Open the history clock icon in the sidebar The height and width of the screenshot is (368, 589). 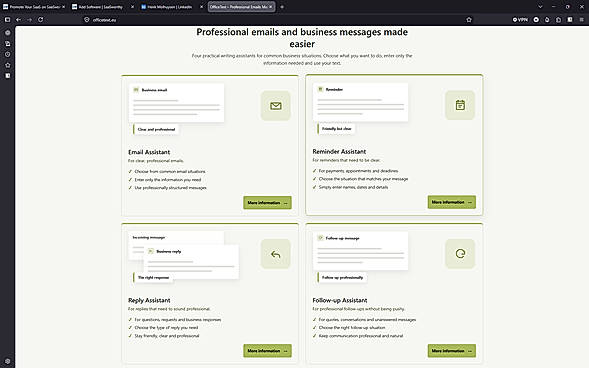coord(8,54)
